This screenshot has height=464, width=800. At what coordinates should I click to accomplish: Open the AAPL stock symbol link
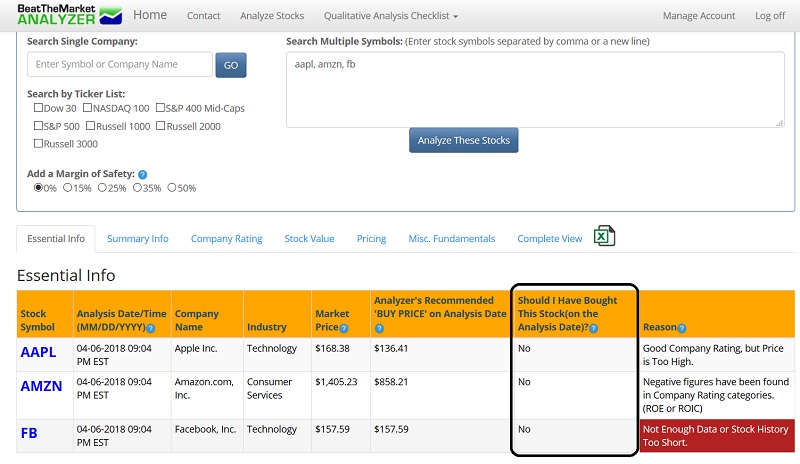click(38, 352)
